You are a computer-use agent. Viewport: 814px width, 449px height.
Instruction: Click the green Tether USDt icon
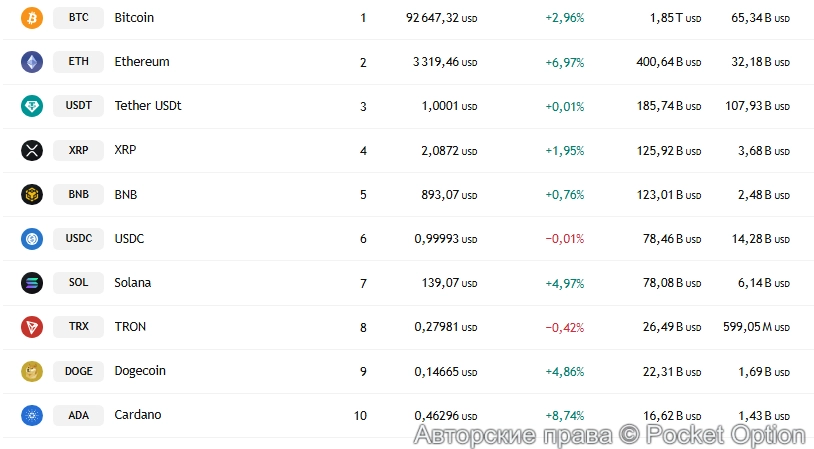32,106
